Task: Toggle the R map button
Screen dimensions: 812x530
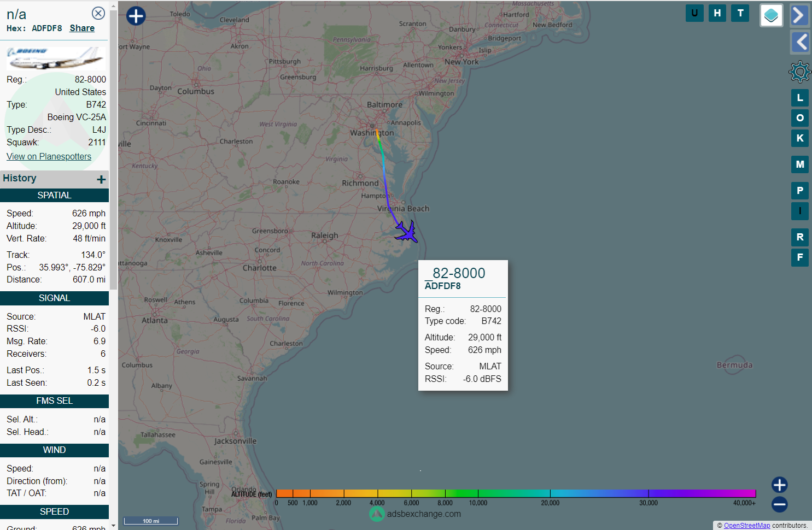Action: click(800, 237)
